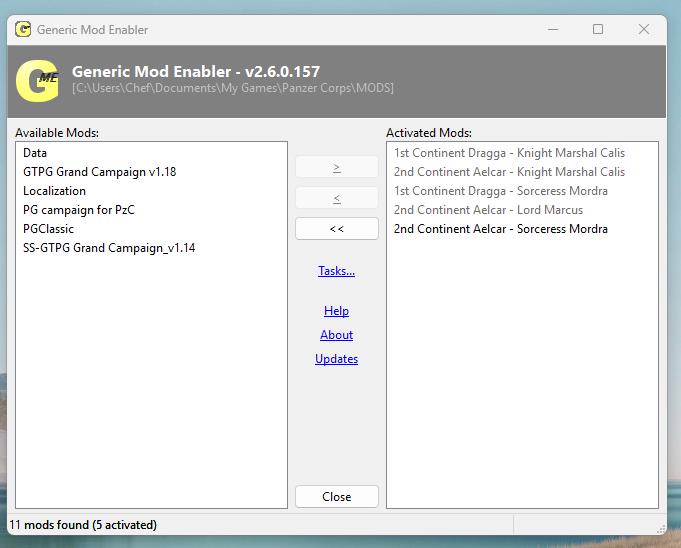Click the Close button at the bottom
Image resolution: width=681 pixels, height=548 pixels.
(337, 497)
